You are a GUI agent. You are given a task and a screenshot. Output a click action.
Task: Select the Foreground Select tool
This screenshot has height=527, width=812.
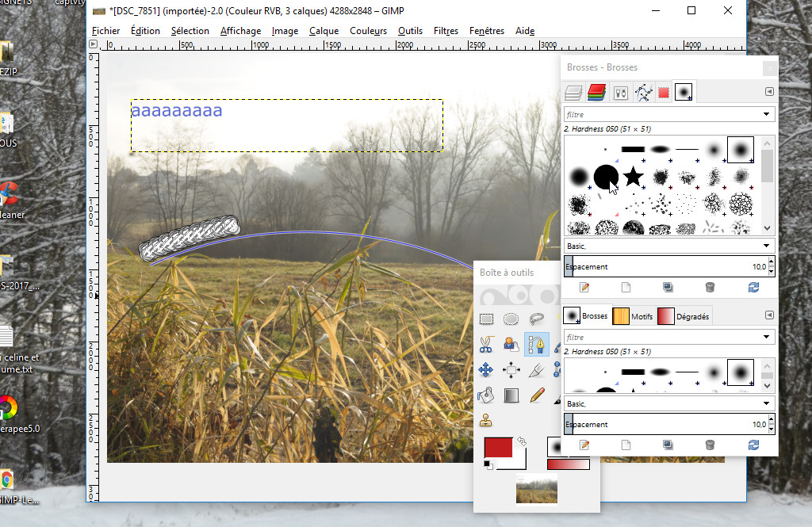pos(511,344)
